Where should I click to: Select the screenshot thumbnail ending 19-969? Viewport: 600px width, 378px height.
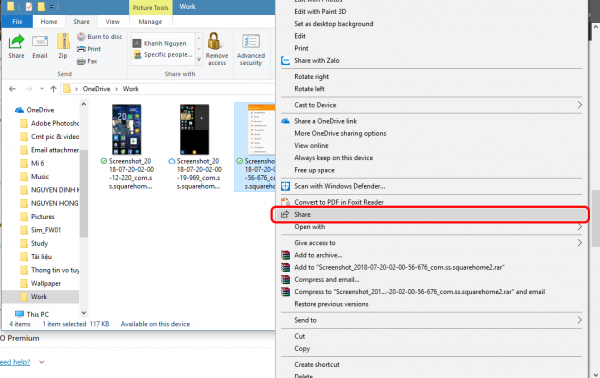[x=194, y=130]
